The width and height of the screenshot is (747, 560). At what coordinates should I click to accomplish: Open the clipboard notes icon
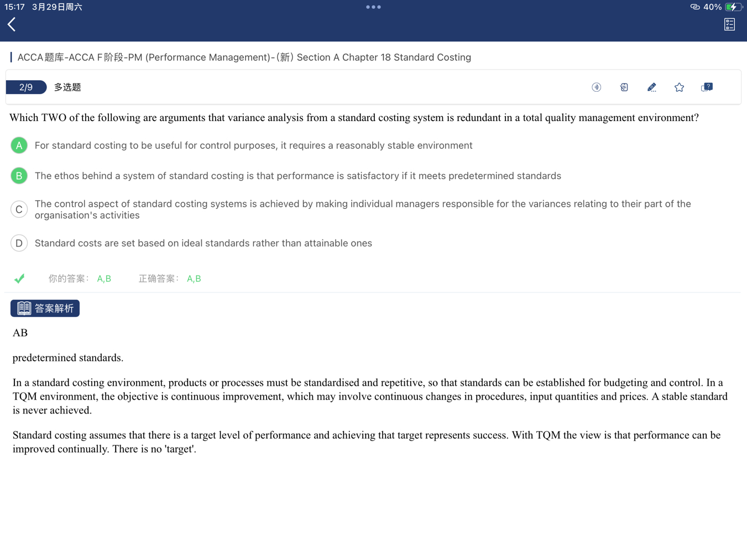(624, 87)
